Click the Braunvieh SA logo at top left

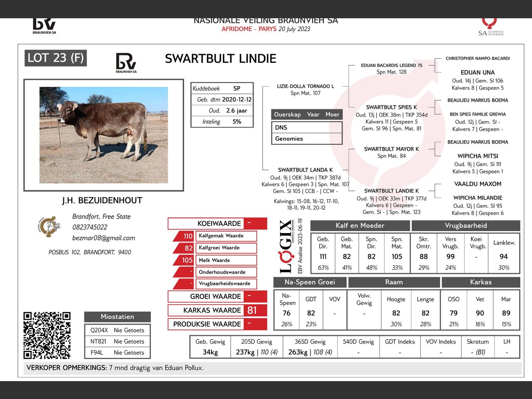[44, 26]
